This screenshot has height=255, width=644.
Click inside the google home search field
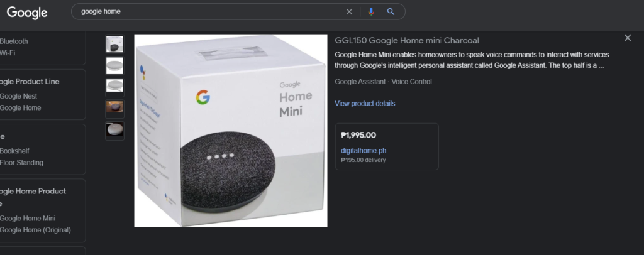(209, 11)
